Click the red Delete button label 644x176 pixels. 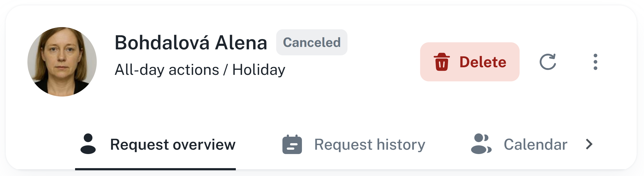pyautogui.click(x=483, y=62)
